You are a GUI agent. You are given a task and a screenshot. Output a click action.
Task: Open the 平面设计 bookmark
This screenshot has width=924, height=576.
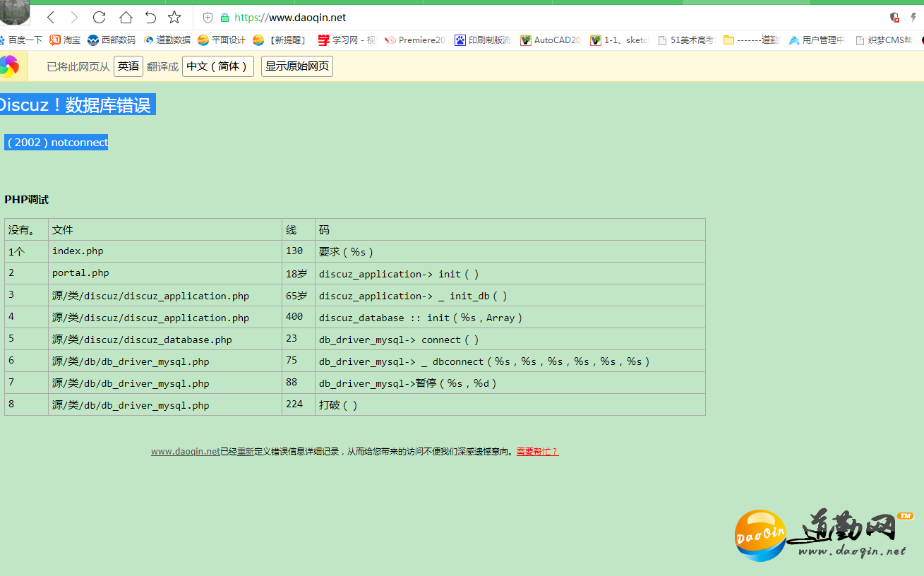coord(222,40)
